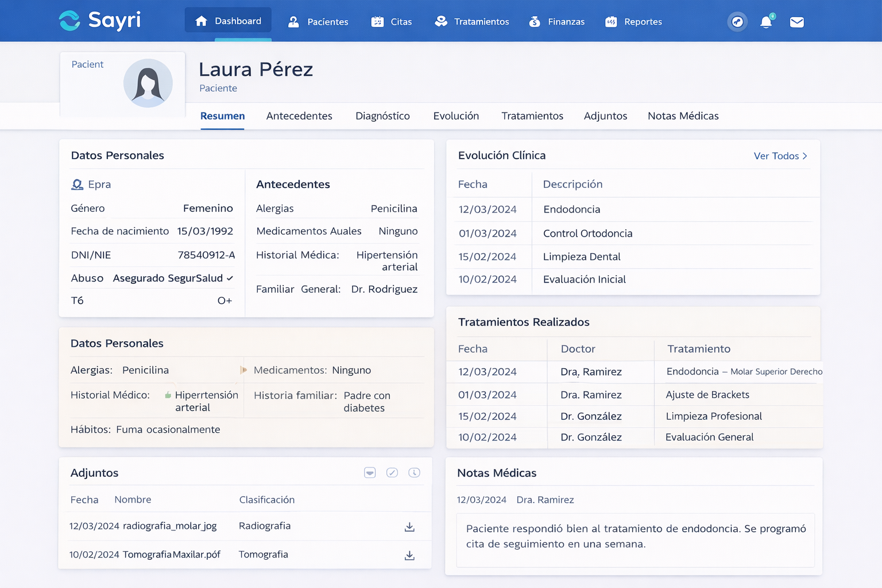Click the round tools icon in header

pyautogui.click(x=737, y=22)
